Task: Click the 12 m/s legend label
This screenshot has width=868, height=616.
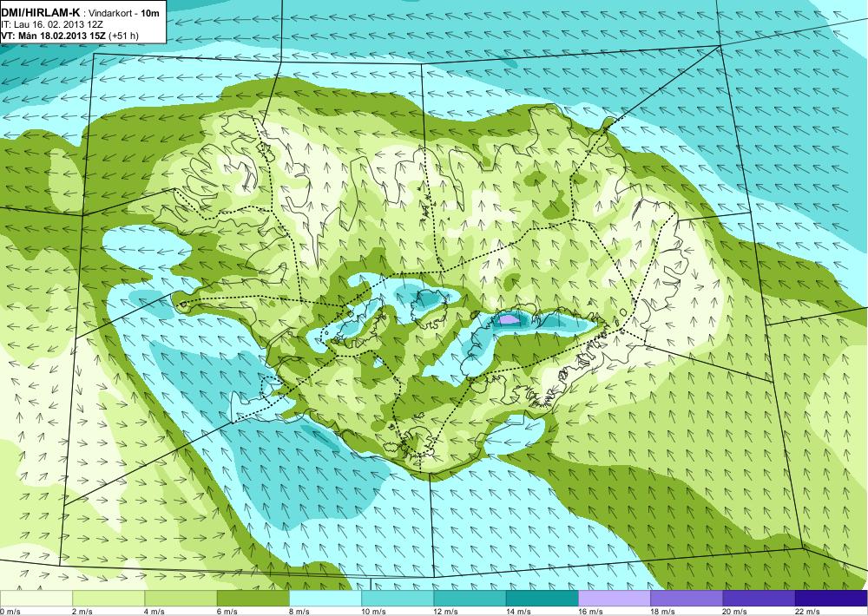Action: (445, 612)
